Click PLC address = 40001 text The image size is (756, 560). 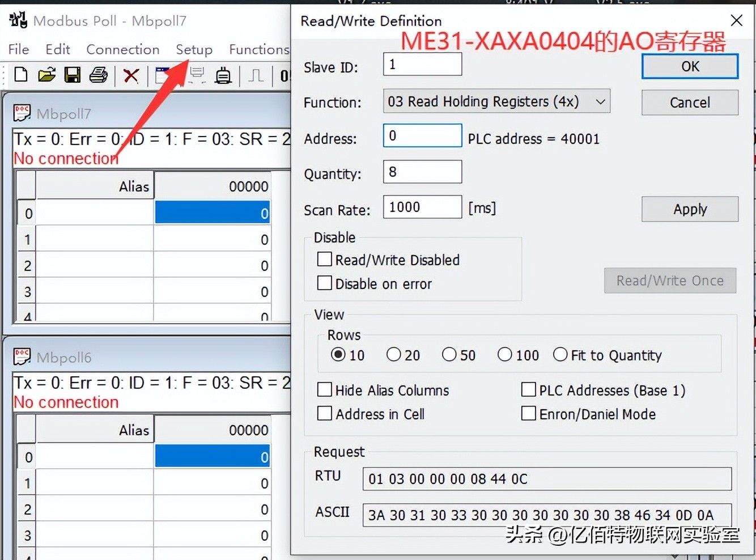tap(533, 139)
